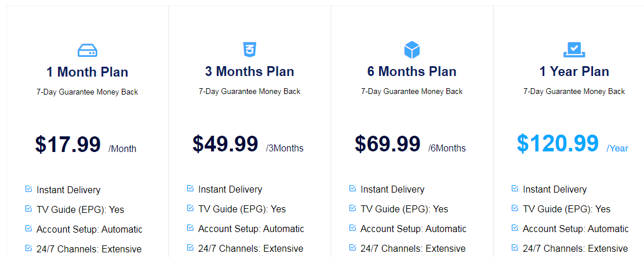
Task: Click the cube icon above 6 Months Plan
Action: pos(412,50)
